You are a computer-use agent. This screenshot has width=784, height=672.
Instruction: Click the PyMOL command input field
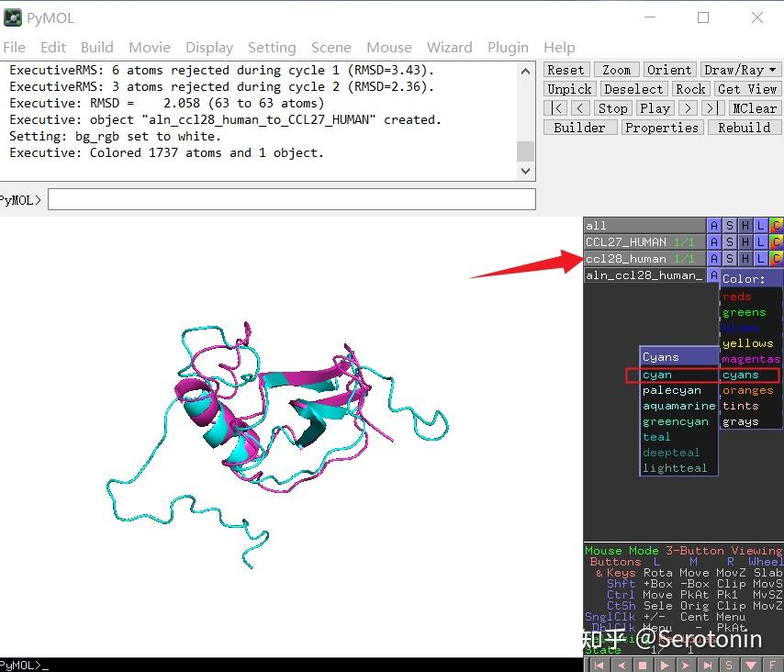(x=292, y=199)
